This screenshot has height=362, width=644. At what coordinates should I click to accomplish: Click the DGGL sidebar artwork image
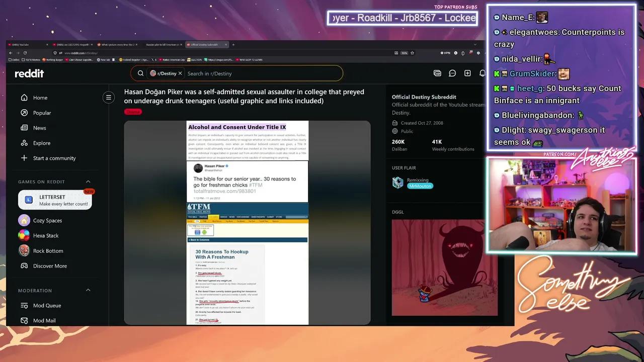[445, 267]
